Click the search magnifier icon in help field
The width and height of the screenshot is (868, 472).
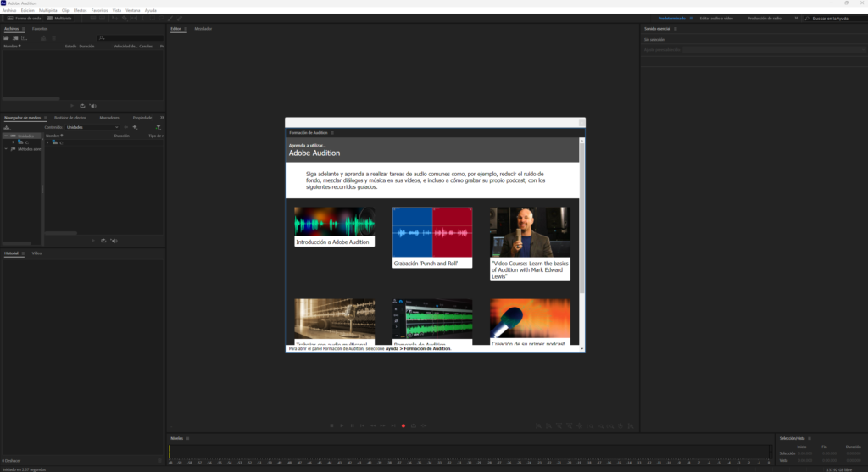pos(807,19)
